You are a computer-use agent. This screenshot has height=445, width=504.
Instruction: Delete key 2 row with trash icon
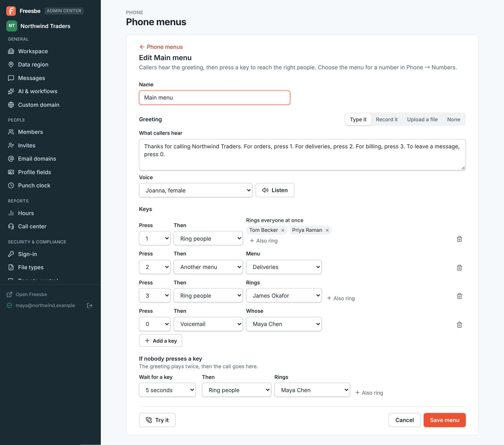(460, 268)
